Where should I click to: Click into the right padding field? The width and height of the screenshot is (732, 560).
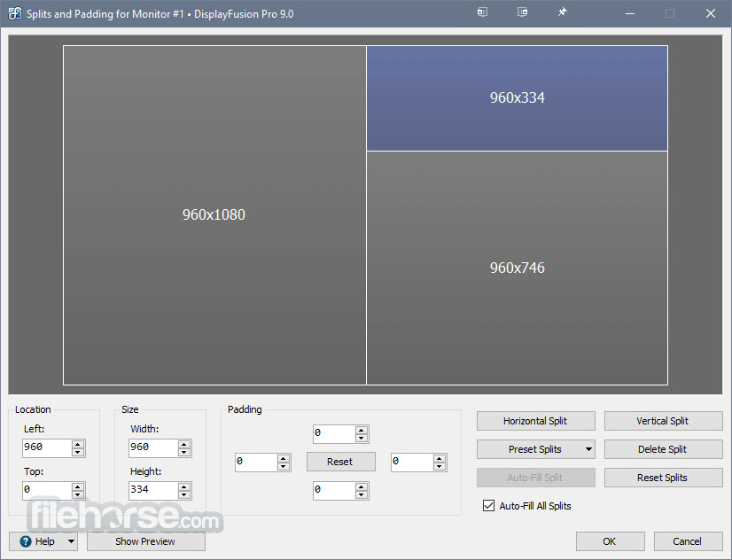point(412,462)
